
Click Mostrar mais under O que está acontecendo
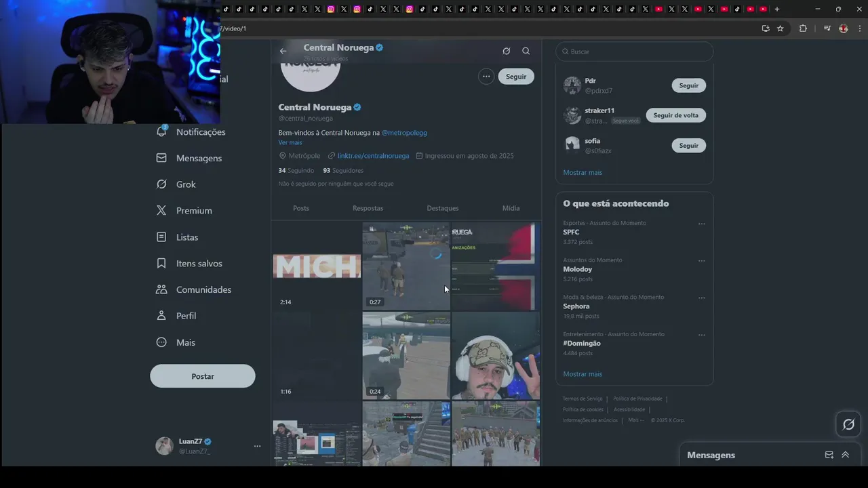[x=583, y=374]
